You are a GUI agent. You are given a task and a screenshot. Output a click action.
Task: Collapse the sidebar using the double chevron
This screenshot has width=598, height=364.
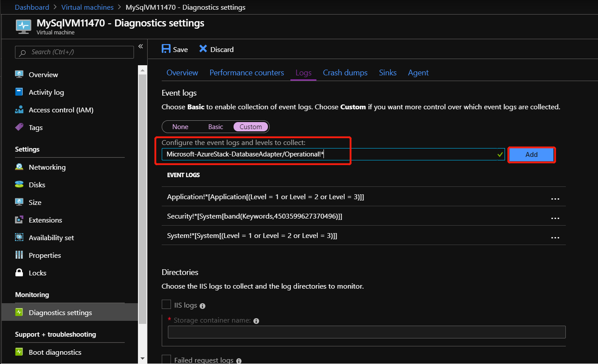coord(141,46)
